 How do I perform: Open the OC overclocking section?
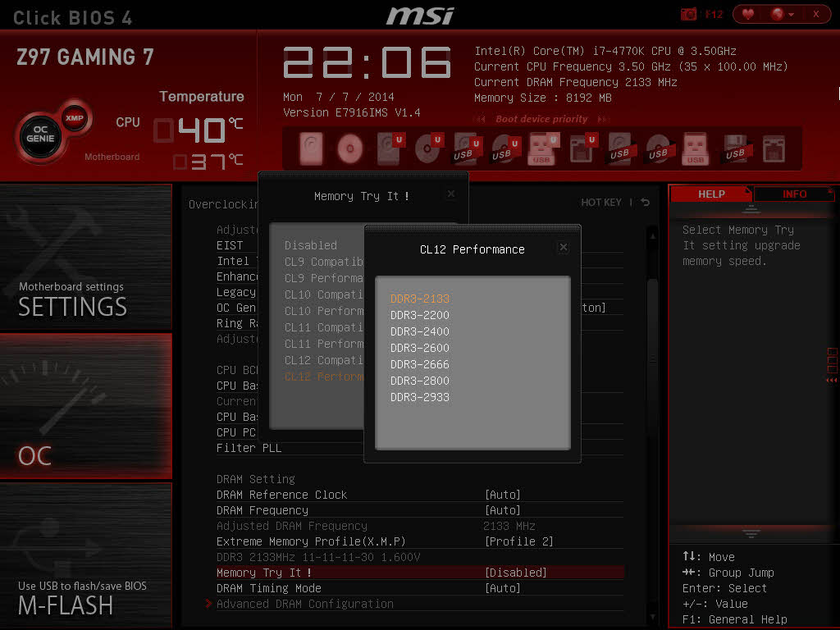click(x=85, y=406)
